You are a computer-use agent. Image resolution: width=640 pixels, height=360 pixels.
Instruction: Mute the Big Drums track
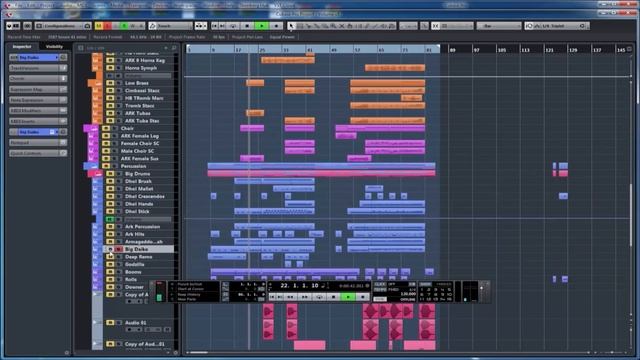pos(110,174)
